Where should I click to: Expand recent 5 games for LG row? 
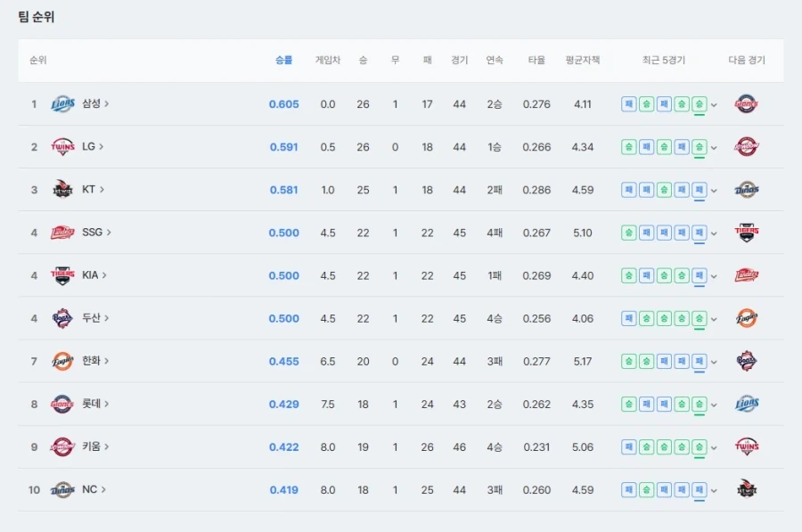[x=714, y=148]
